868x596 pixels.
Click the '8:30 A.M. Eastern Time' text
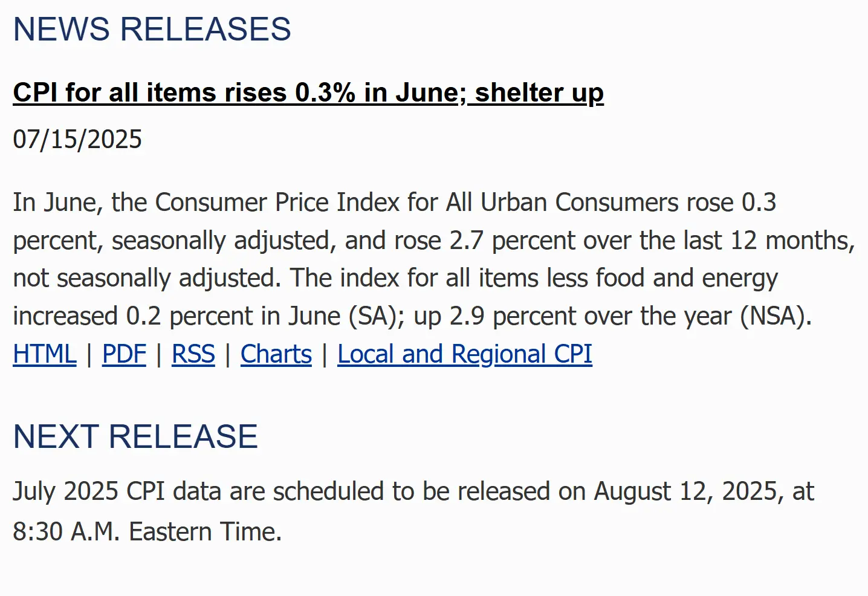point(147,532)
